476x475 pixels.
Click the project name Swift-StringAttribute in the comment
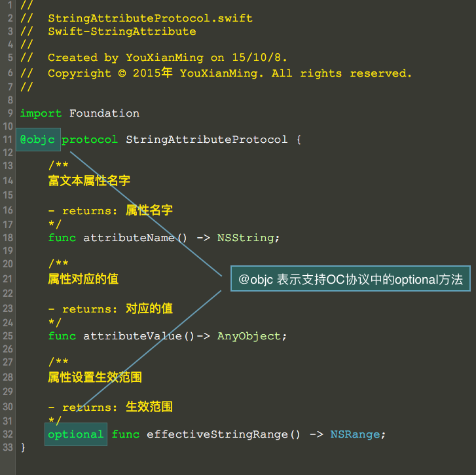(x=122, y=31)
